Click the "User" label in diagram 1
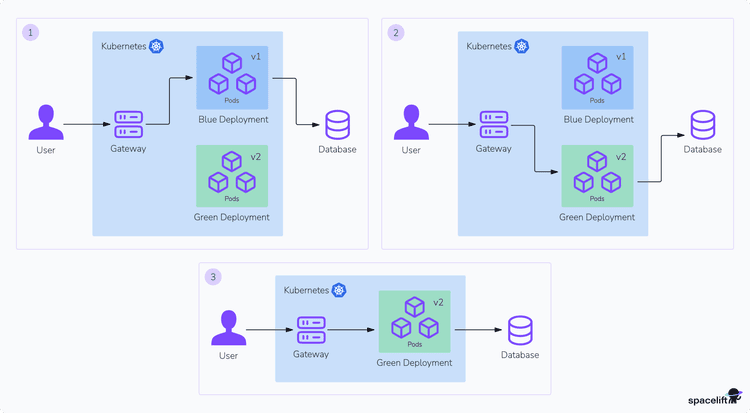The image size is (750, 413). (x=46, y=150)
